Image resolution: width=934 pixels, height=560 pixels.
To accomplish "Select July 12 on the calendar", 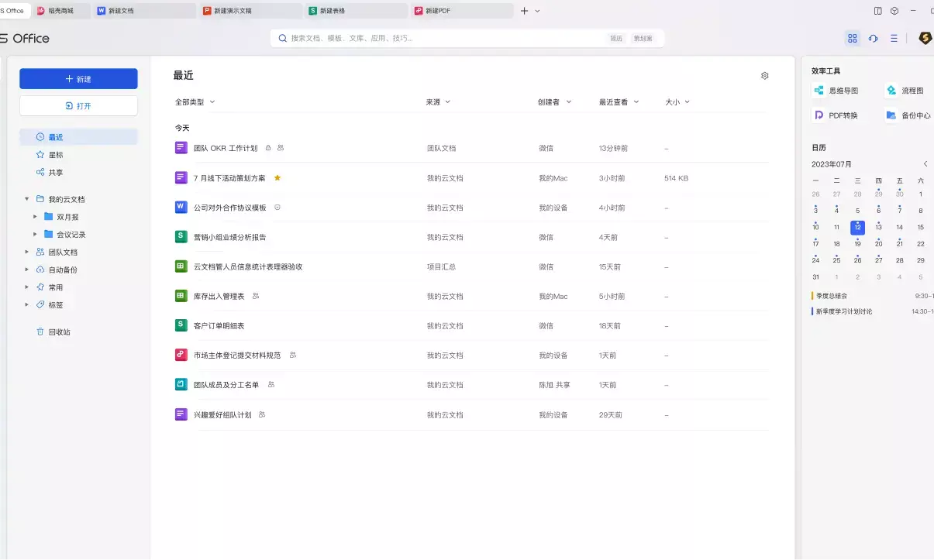I will pos(856,226).
